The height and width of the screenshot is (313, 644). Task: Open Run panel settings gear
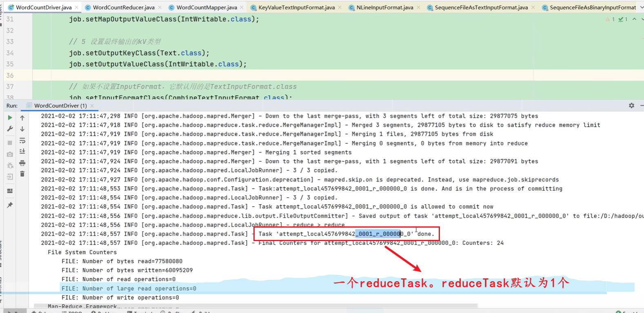631,105
